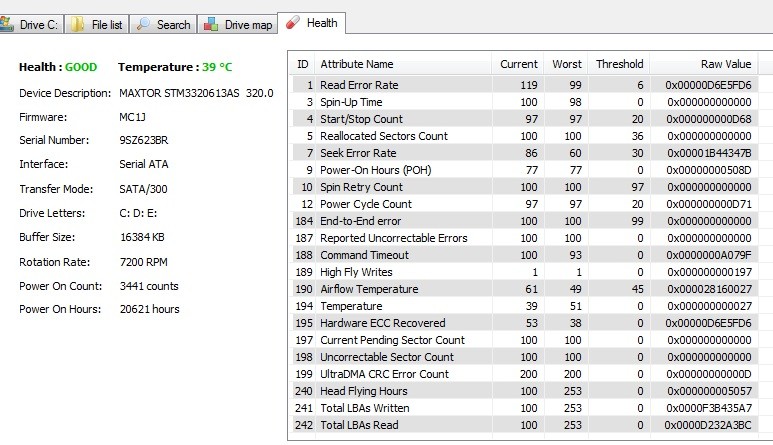Click the Health status GOOD text
Screen dimensions: 773x445
point(81,67)
